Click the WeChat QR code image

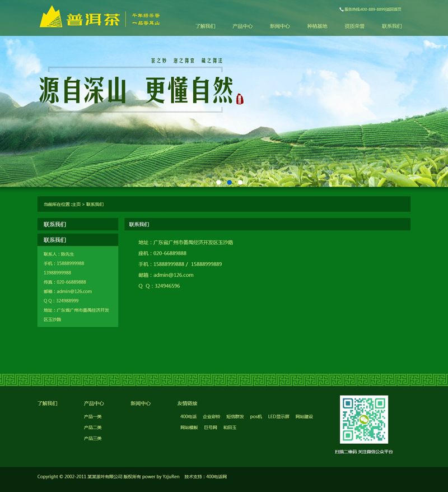(x=363, y=420)
